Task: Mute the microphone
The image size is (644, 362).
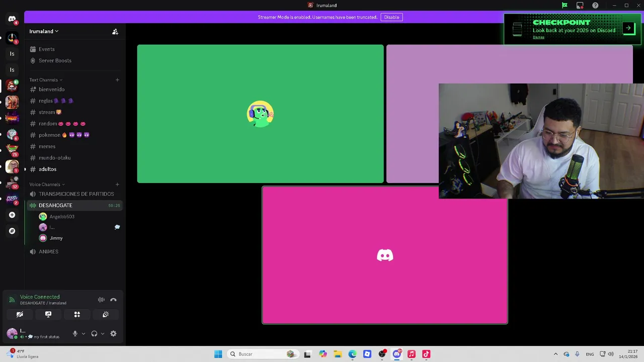Action: point(75,333)
